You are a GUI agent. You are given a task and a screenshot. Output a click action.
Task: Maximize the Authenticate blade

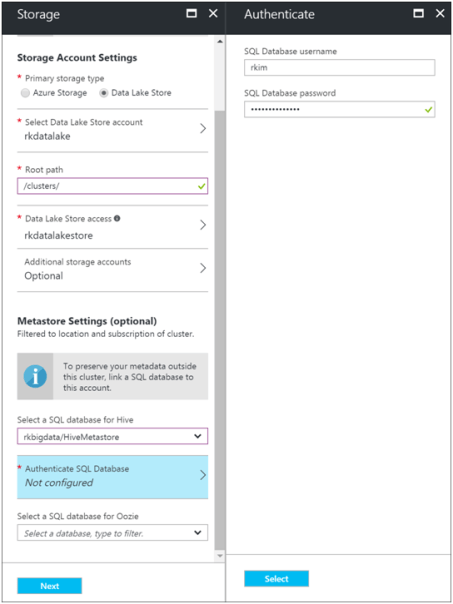pyautogui.click(x=418, y=14)
